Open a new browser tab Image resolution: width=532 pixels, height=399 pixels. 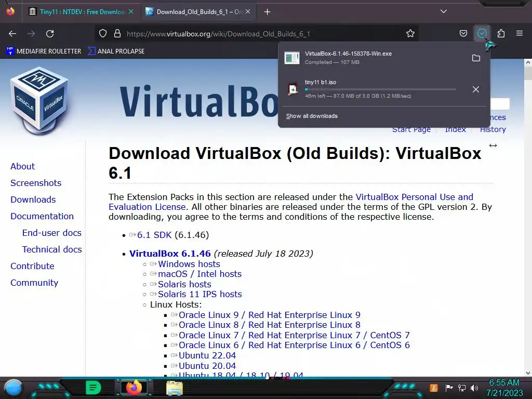coord(267,12)
